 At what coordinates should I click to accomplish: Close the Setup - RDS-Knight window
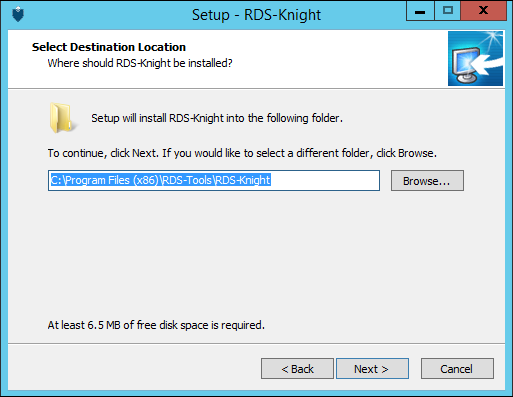pyautogui.click(x=483, y=11)
